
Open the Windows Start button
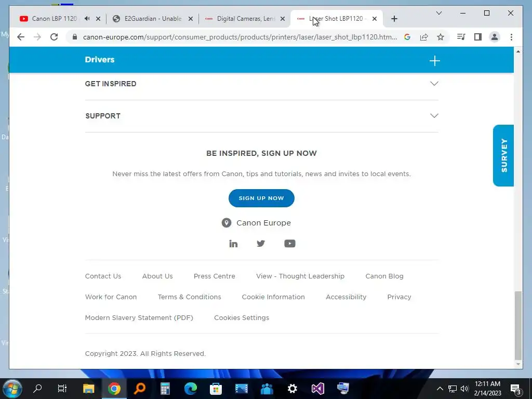12,389
